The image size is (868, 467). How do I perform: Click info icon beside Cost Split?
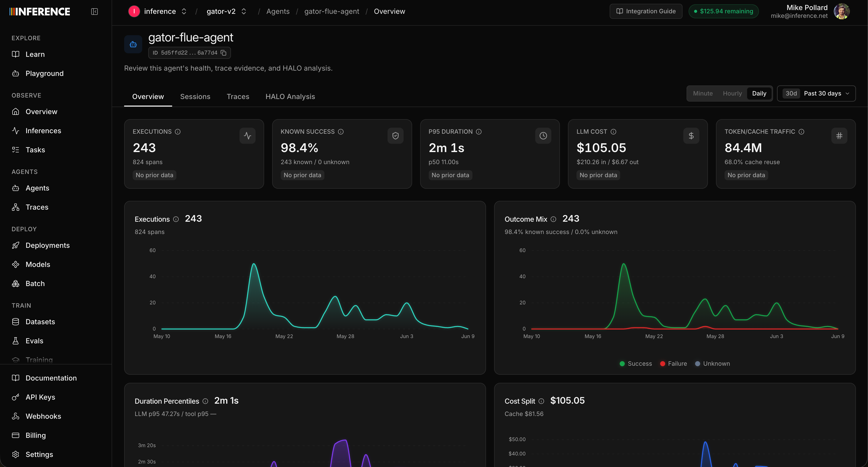pos(541,401)
